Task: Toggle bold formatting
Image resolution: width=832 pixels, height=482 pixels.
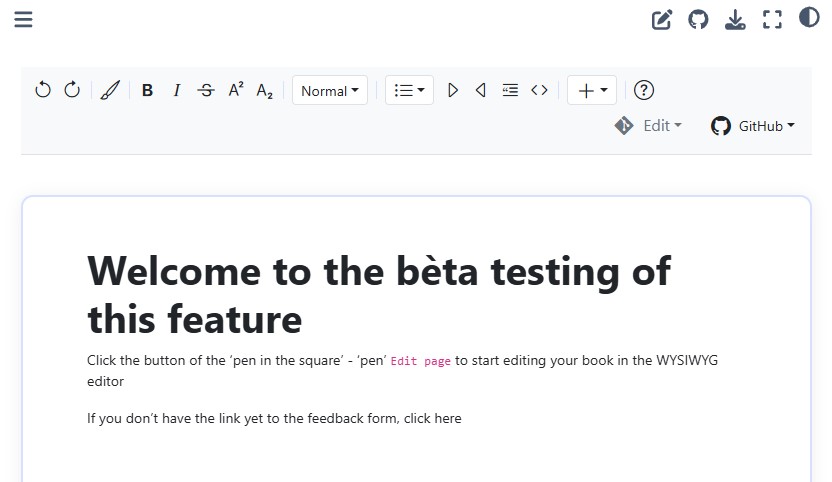Action: point(147,90)
